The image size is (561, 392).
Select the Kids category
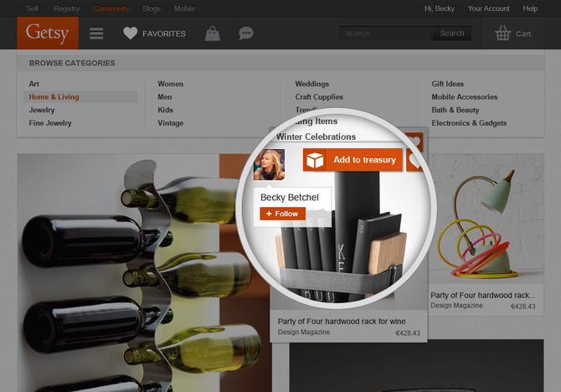point(165,110)
